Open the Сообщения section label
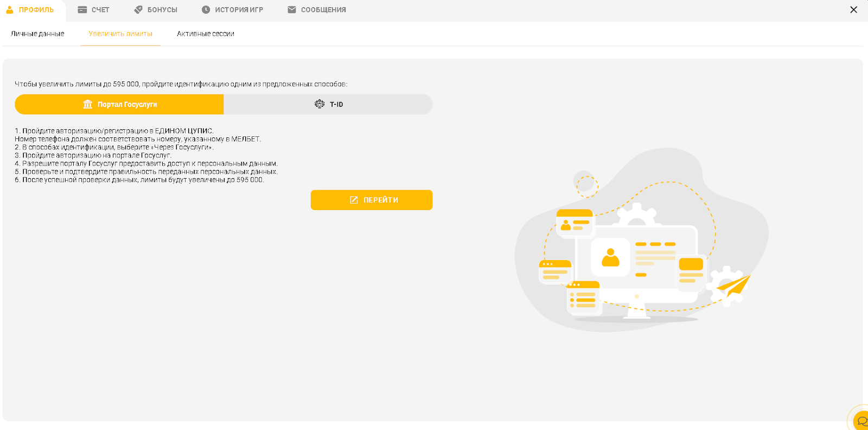 [x=323, y=10]
